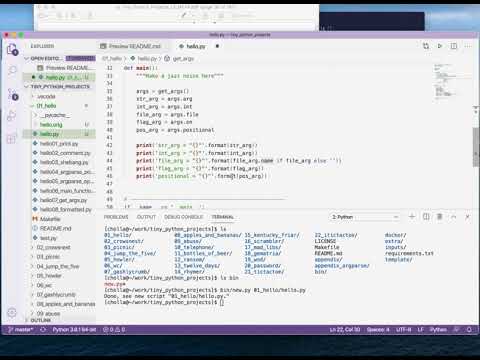The width and height of the screenshot is (480, 360).
Task: Split the editor to the right
Action: pos(454,46)
